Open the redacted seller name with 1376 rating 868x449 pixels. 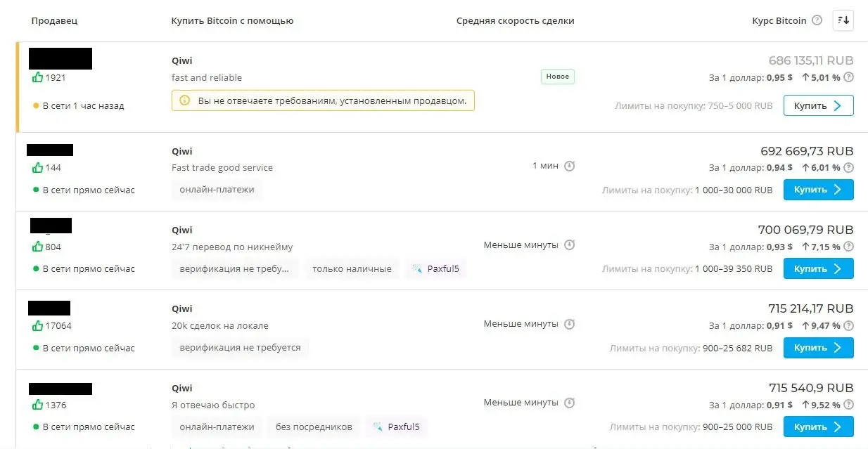click(60, 389)
